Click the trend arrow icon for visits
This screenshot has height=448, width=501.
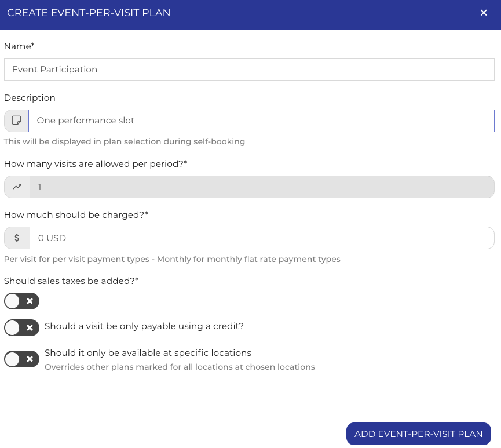(17, 187)
